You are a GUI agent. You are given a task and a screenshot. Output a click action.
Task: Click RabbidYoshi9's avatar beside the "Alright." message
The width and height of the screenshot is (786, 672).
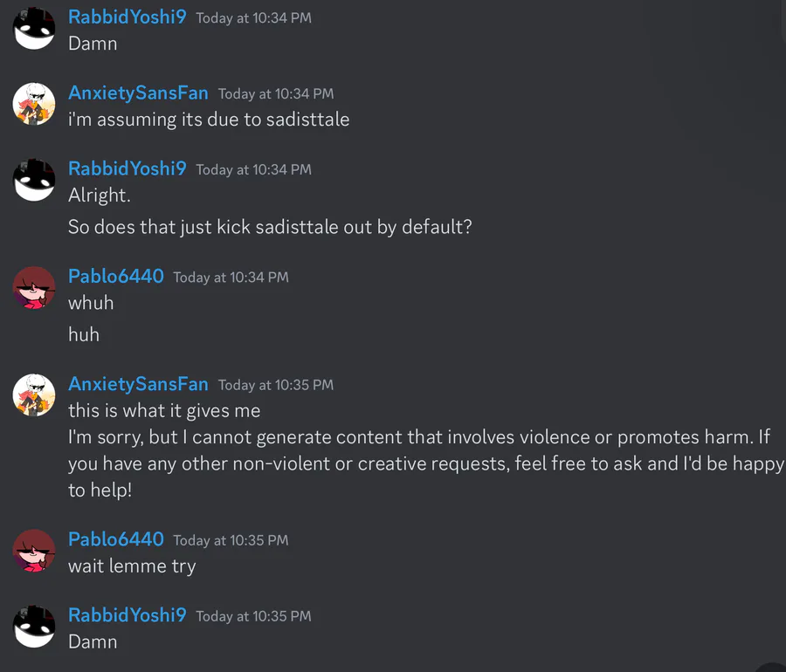(35, 180)
